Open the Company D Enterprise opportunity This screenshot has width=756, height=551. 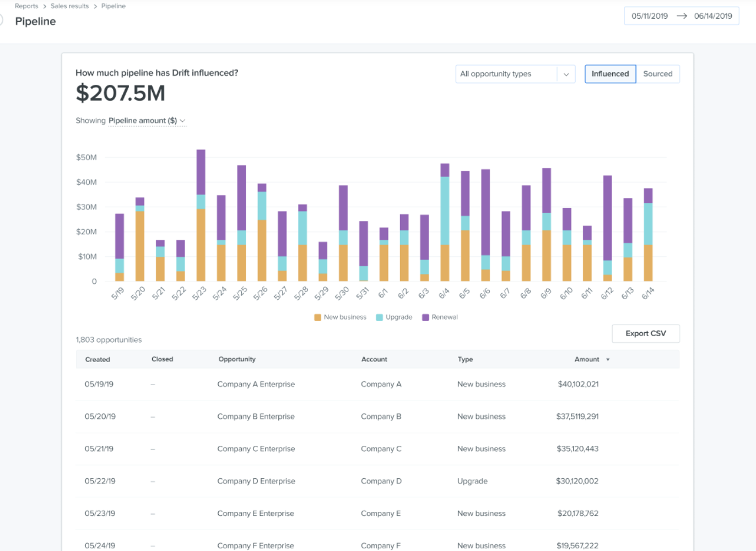pyautogui.click(x=256, y=481)
